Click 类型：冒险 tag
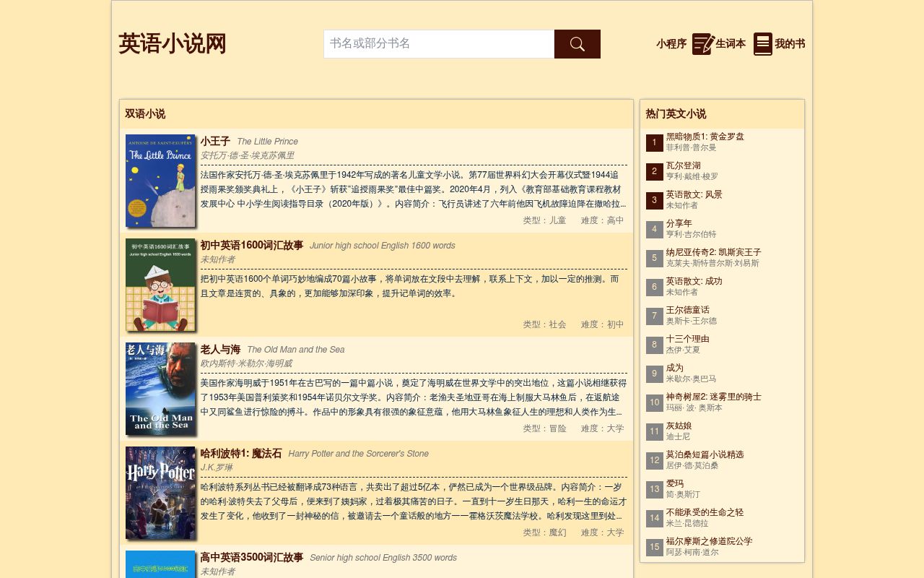This screenshot has height=578, width=924. tap(544, 428)
